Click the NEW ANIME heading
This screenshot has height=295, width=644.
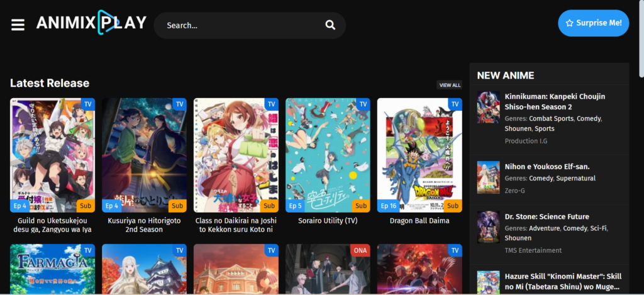(x=506, y=75)
